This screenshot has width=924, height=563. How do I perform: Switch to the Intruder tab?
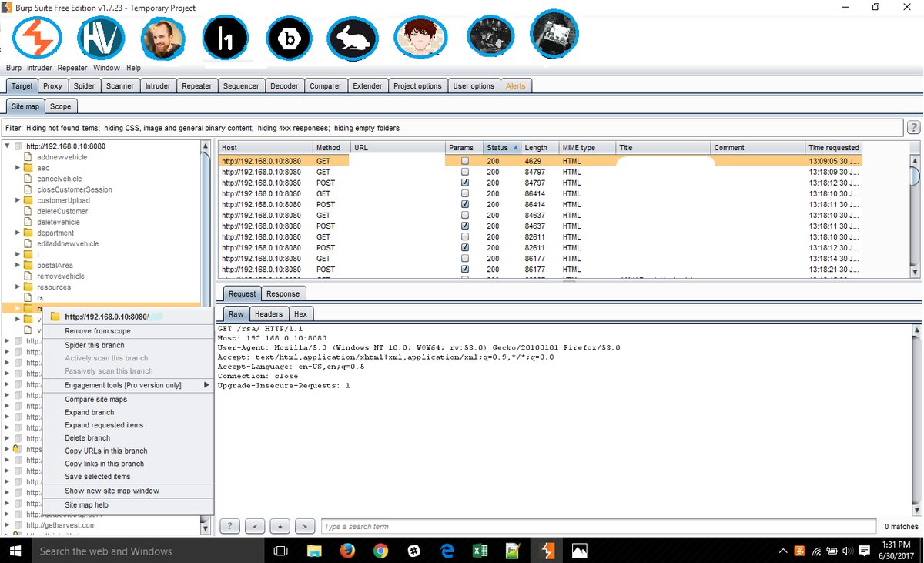[x=158, y=86]
